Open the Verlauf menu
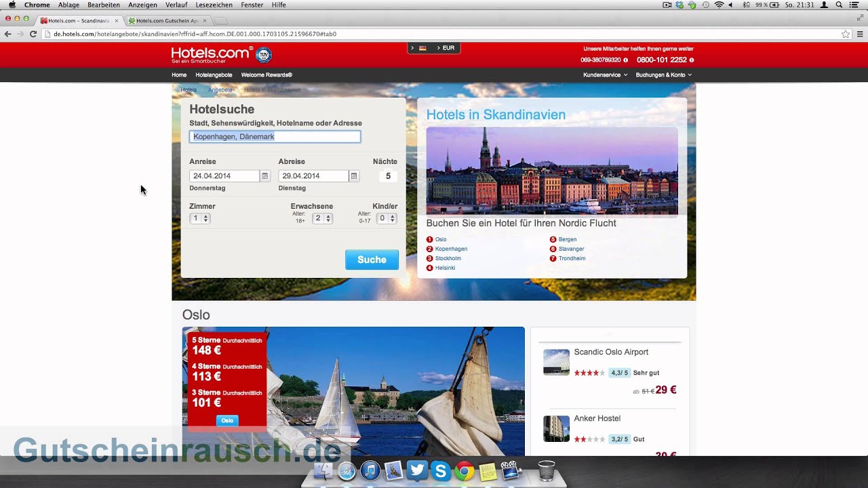 (176, 5)
